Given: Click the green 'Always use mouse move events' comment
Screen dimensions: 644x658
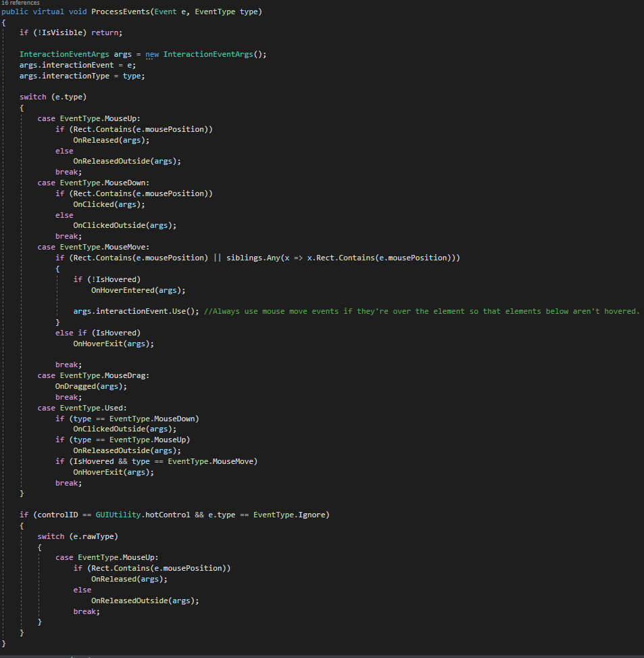Looking at the screenshot, I should [422, 311].
